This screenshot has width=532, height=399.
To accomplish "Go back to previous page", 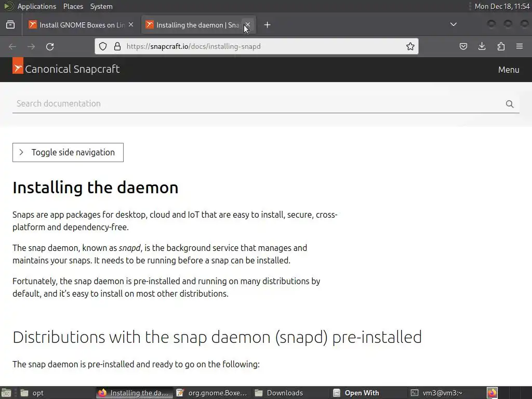I will [12, 46].
